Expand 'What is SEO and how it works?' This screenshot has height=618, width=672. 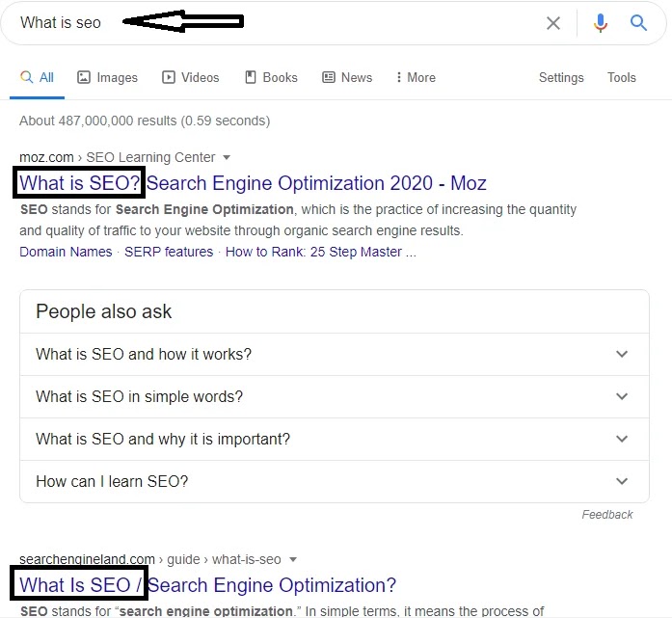coord(335,355)
